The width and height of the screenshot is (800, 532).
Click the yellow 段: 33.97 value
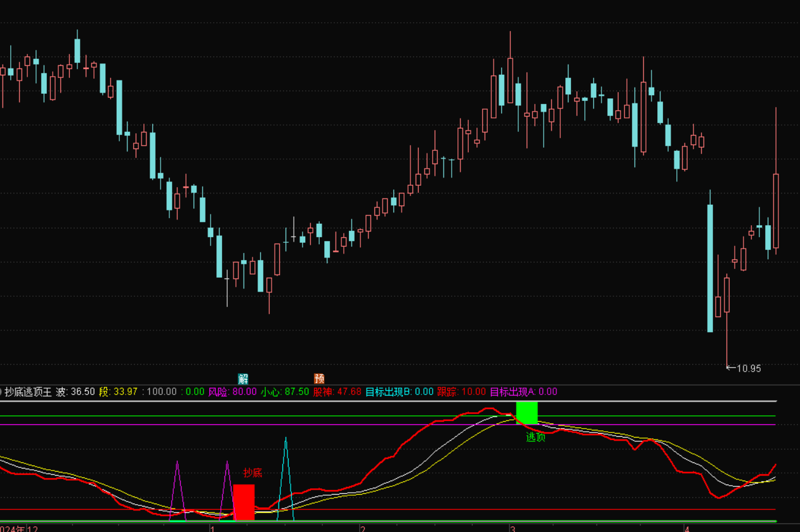(x=118, y=392)
